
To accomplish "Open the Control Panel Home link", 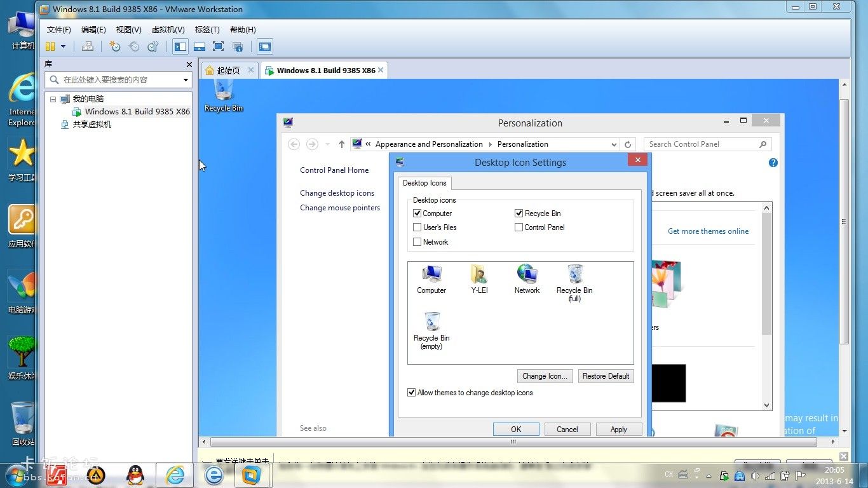I will (334, 170).
